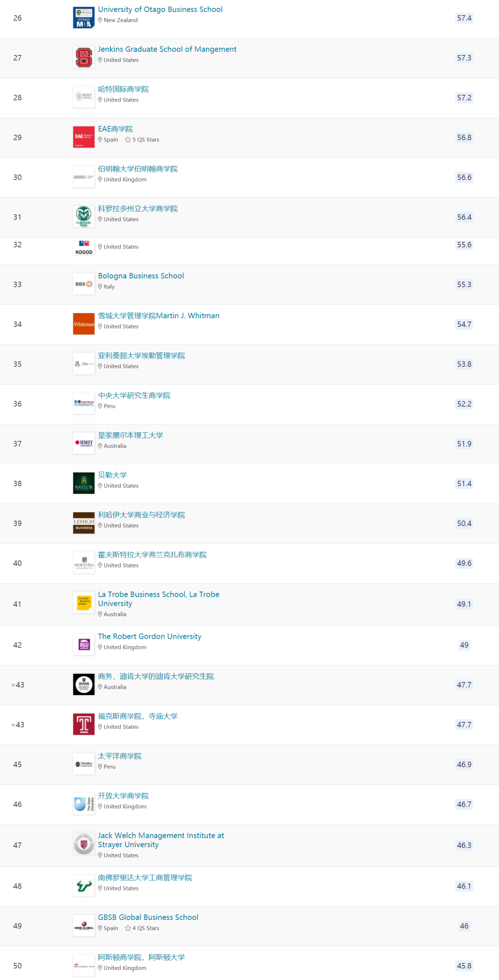Open 南佛罗里达大学工商管理学院 link
The width and height of the screenshot is (499, 980).
145,877
